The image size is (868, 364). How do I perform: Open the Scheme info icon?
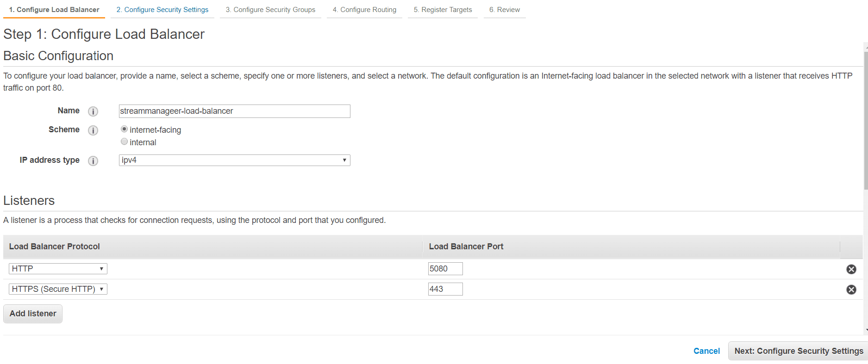pyautogui.click(x=93, y=130)
